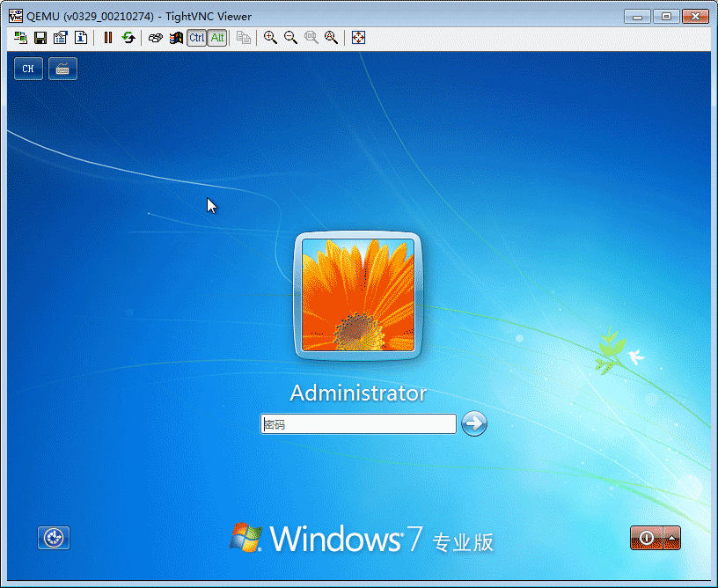
Task: Open the Connection Options icon
Action: coord(61,38)
